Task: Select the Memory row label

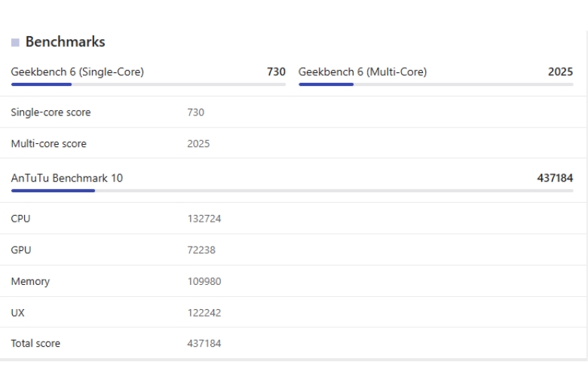Action: click(30, 281)
